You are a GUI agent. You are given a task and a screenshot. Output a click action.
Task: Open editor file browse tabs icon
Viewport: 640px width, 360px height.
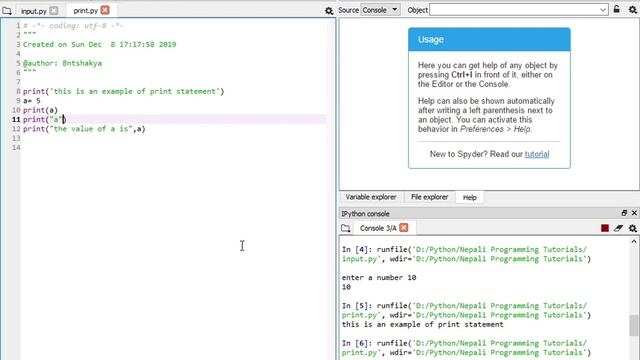7,11
